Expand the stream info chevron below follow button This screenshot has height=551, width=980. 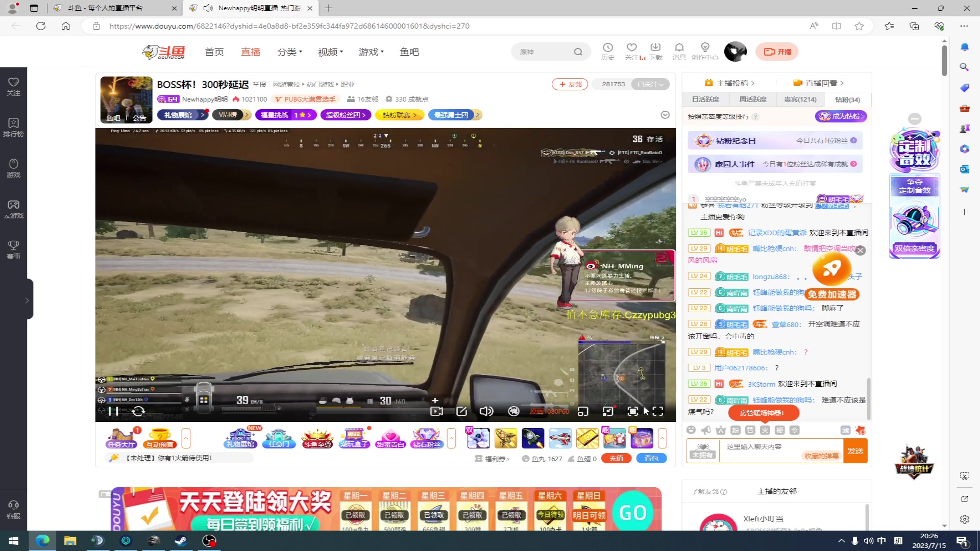click(665, 115)
